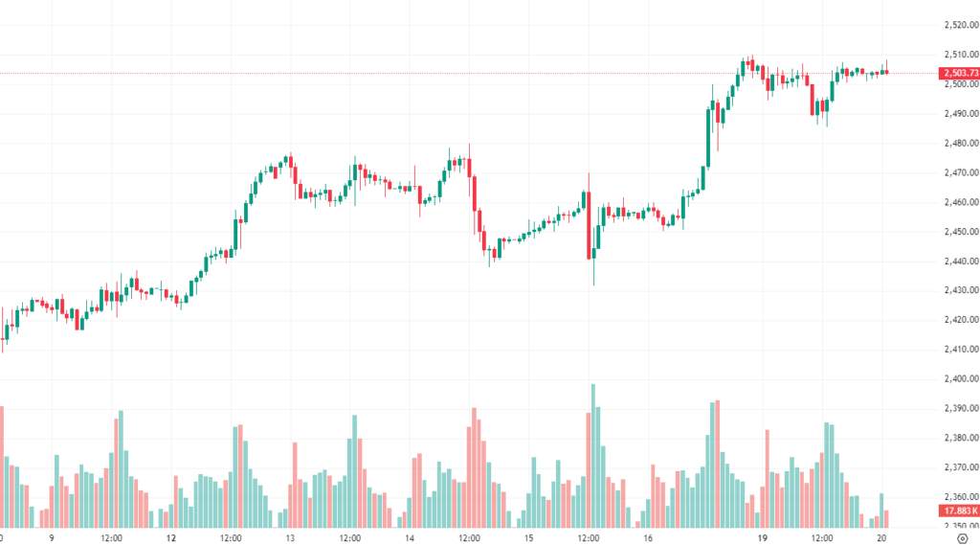Click date label 20 on time axis

881,538
